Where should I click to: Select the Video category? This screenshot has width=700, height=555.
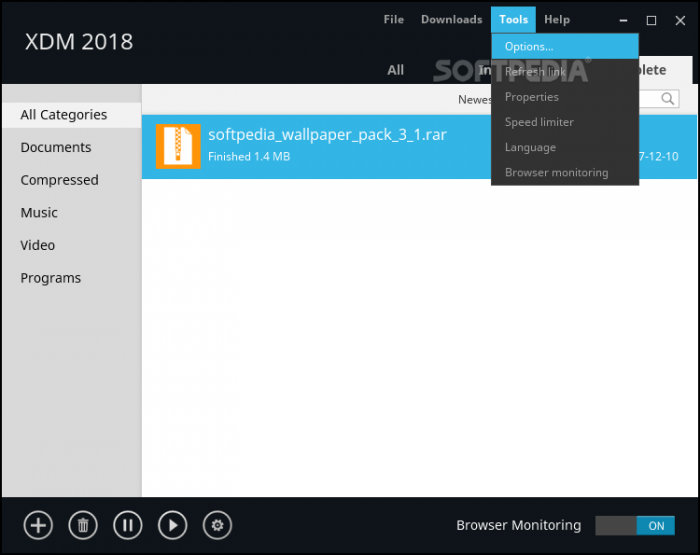tap(72, 245)
